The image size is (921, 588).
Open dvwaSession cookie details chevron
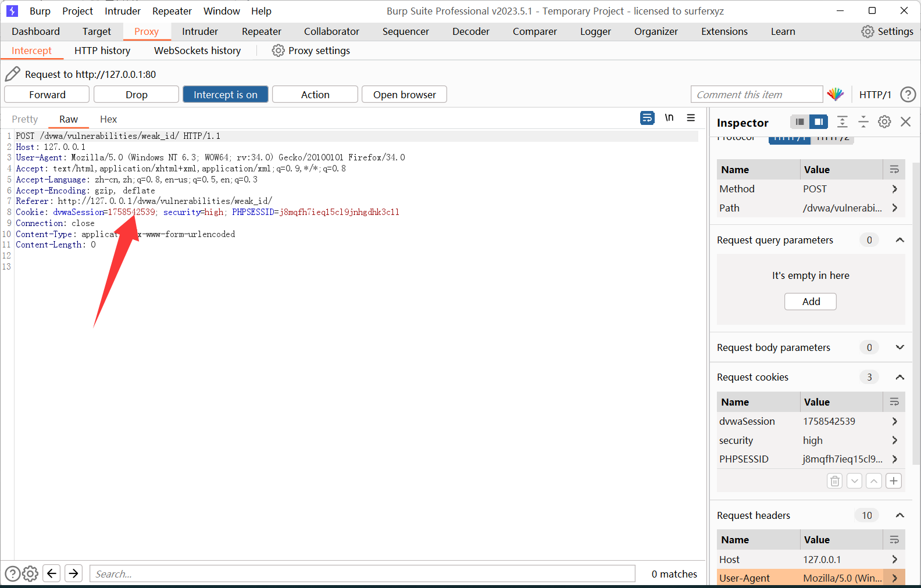coord(894,421)
